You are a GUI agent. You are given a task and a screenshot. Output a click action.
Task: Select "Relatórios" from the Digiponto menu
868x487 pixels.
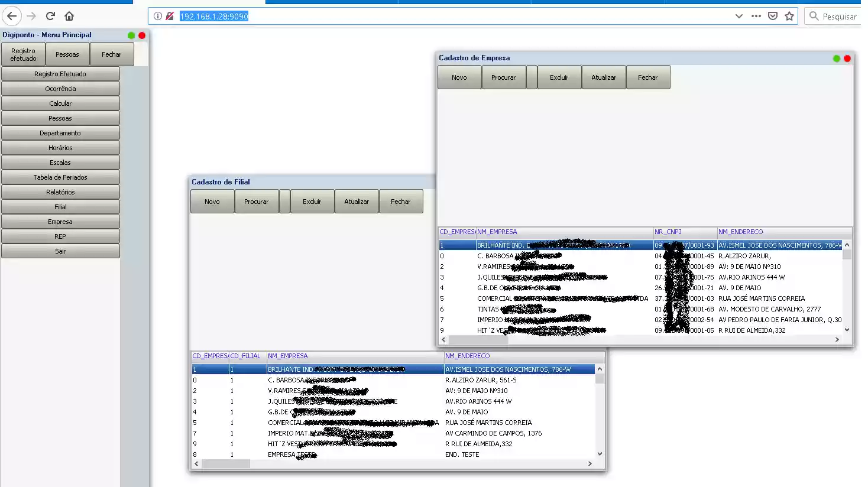pyautogui.click(x=60, y=191)
